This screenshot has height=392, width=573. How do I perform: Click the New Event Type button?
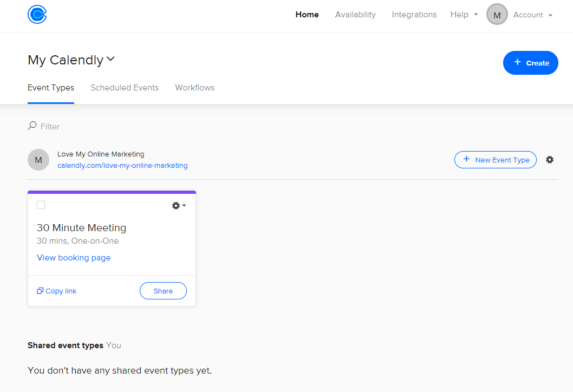point(496,160)
